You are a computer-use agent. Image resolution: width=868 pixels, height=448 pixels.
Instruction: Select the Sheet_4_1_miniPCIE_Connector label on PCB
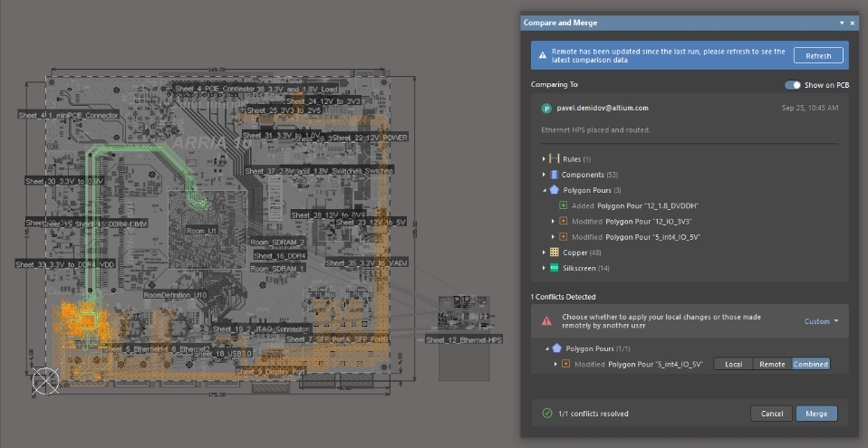click(69, 115)
